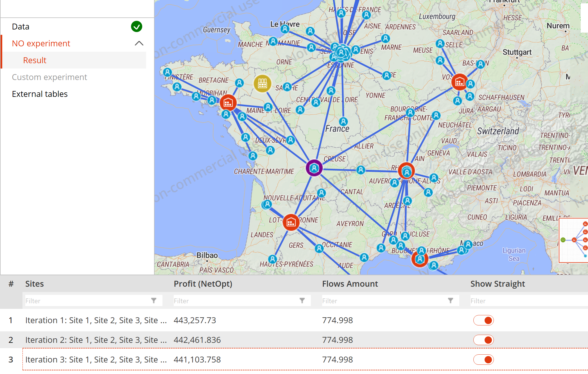Click the customer marker near Le Havre
This screenshot has width=588, height=374.
click(x=285, y=29)
